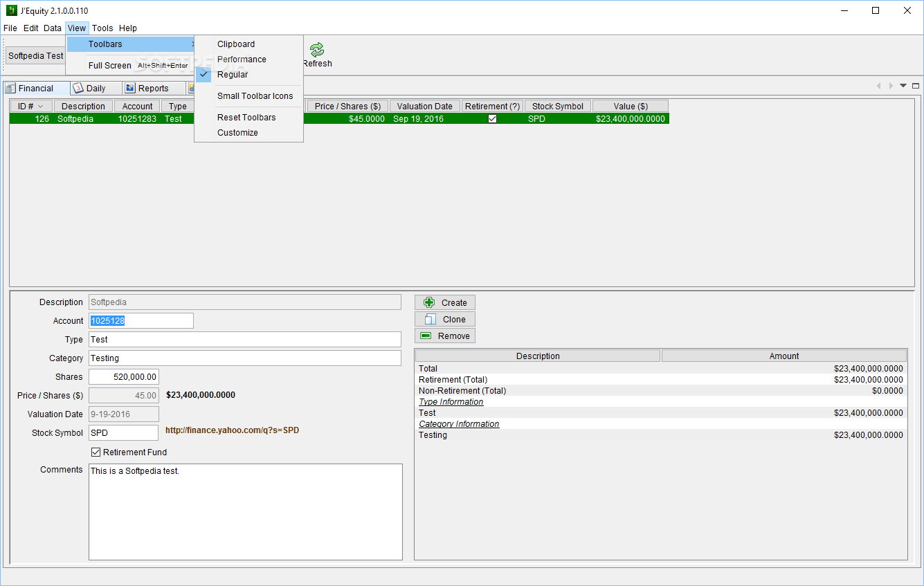Maximize the tab panel using the window icon

click(916, 86)
